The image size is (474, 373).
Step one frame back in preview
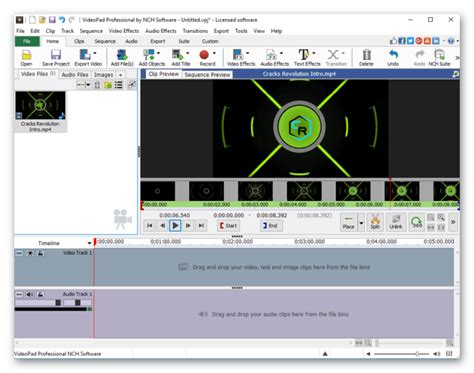coord(162,226)
